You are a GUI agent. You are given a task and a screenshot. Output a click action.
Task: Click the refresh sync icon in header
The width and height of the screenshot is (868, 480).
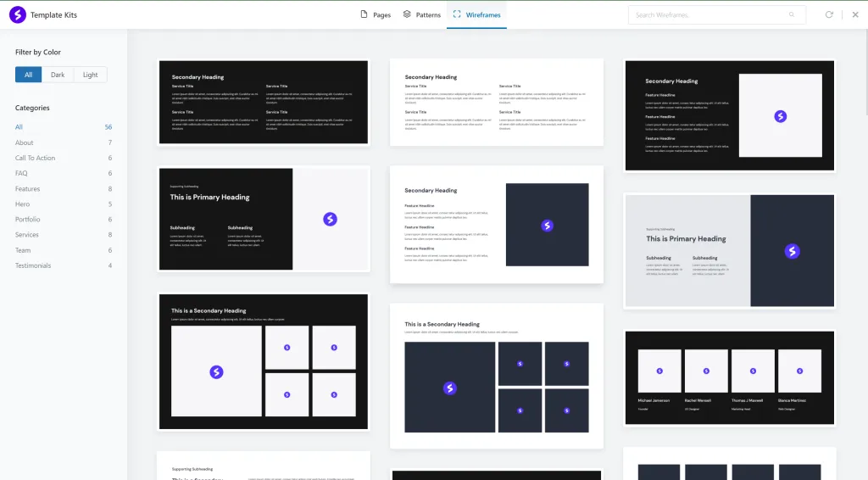829,14
